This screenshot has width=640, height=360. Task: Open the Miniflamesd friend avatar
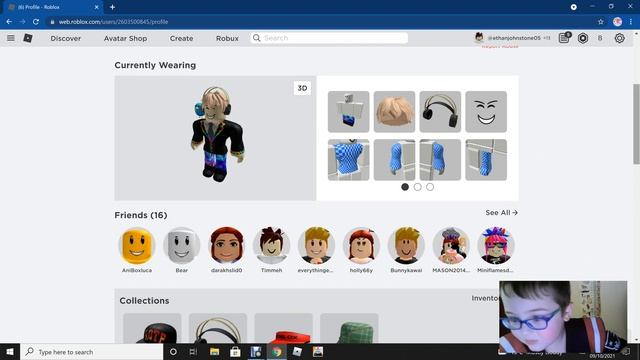(496, 246)
